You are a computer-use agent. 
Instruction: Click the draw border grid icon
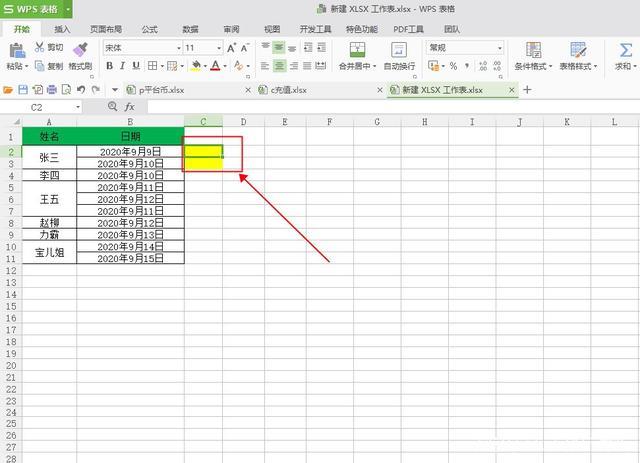(x=172, y=66)
